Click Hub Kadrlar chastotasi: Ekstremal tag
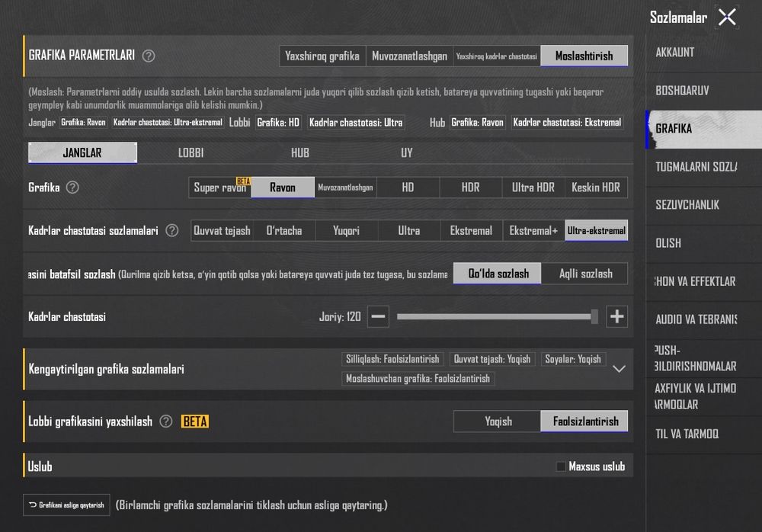Image resolution: width=762 pixels, height=532 pixels. [x=567, y=123]
